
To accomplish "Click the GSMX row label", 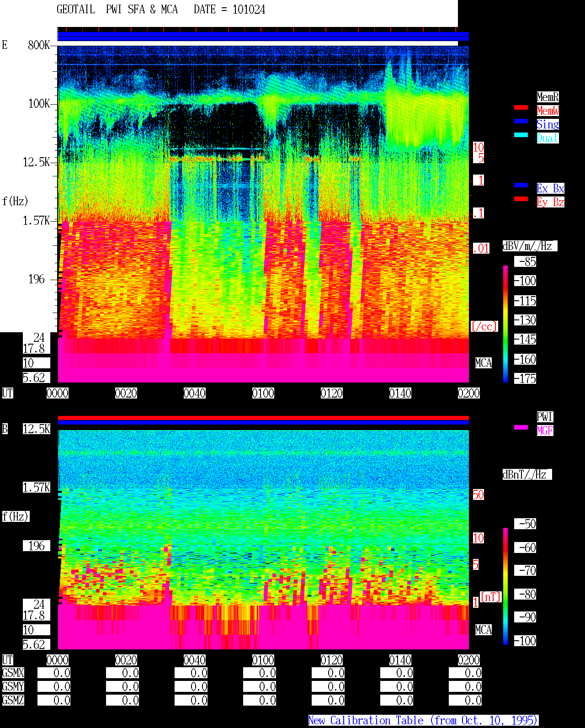I will tap(13, 673).
